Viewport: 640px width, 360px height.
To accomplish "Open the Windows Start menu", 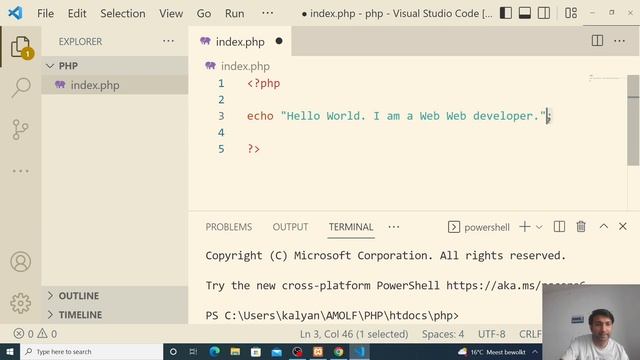I will point(10,351).
